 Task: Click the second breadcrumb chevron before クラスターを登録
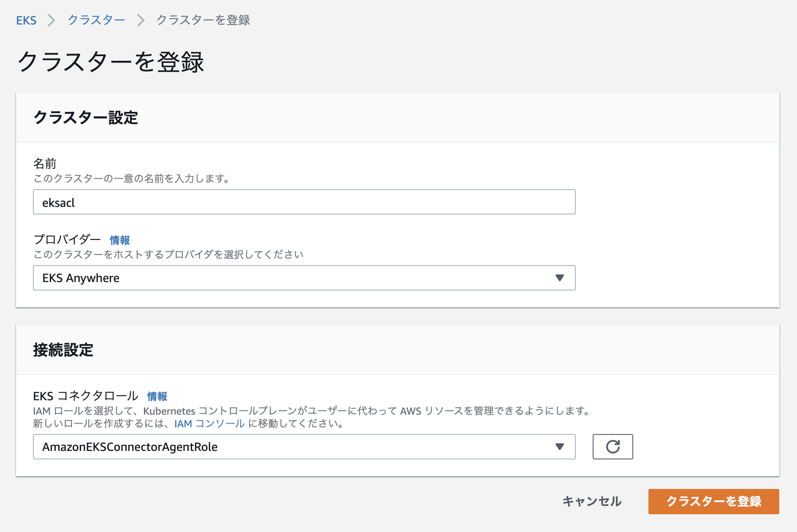click(141, 20)
